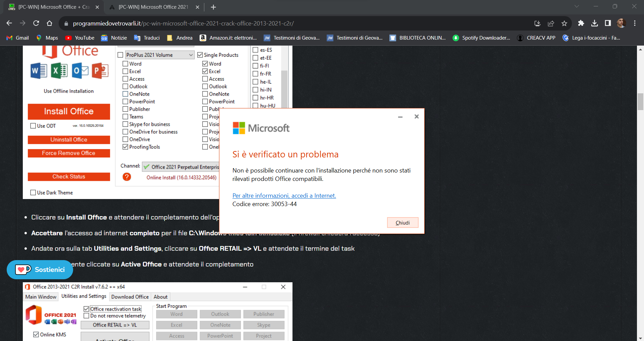Open the Traduci bookmark
The image size is (644, 341).
tap(147, 38)
